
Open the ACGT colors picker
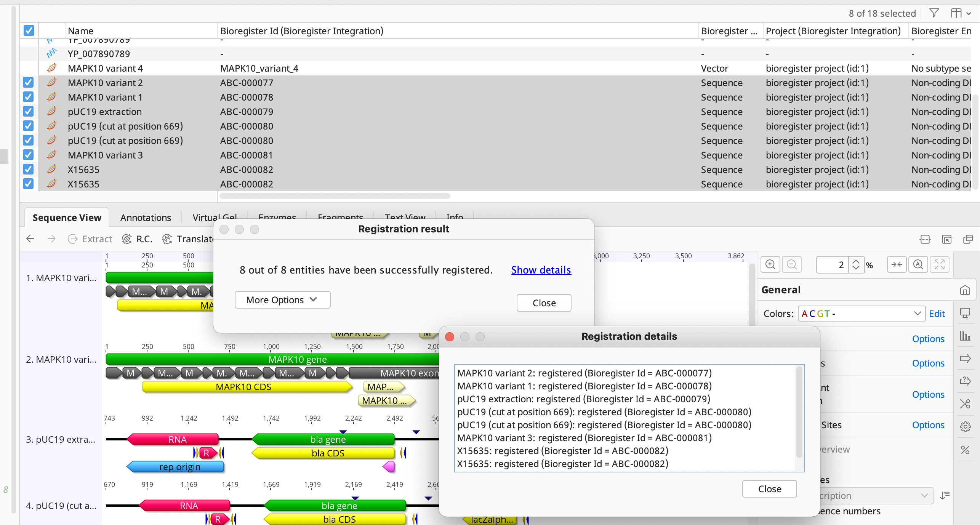coord(861,314)
